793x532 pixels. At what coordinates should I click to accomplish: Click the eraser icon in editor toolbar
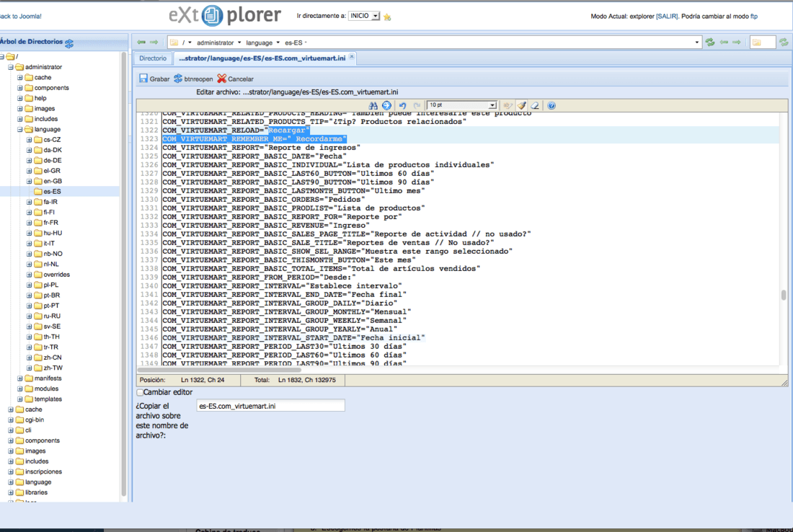[x=535, y=105]
